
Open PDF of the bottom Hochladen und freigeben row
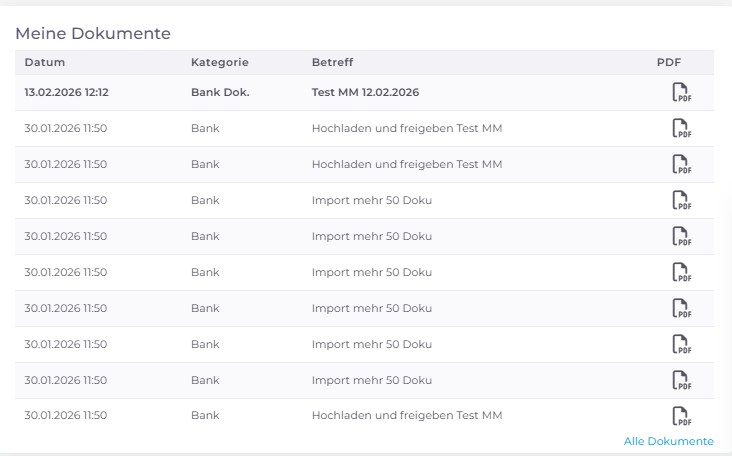pyautogui.click(x=680, y=416)
